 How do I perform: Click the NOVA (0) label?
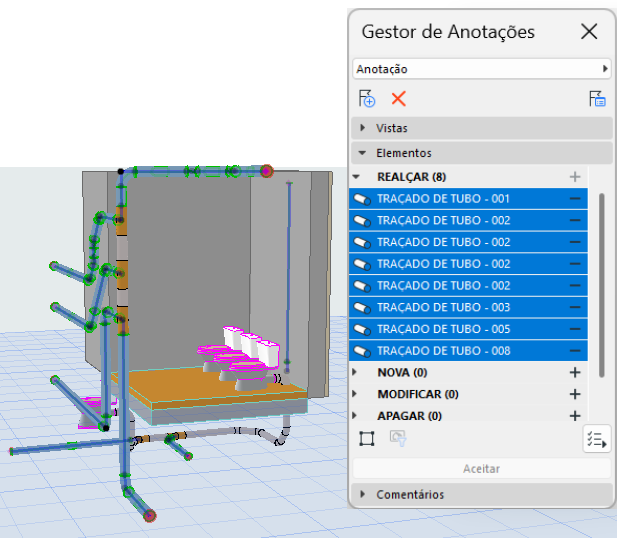(402, 372)
